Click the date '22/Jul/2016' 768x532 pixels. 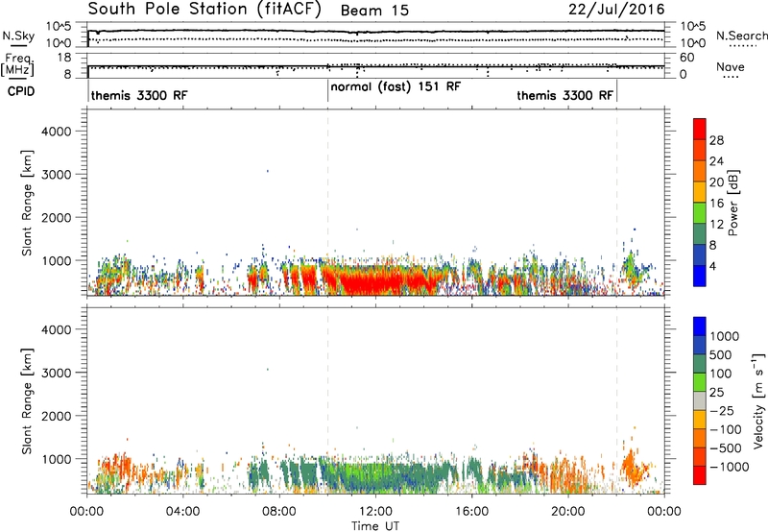point(616,10)
